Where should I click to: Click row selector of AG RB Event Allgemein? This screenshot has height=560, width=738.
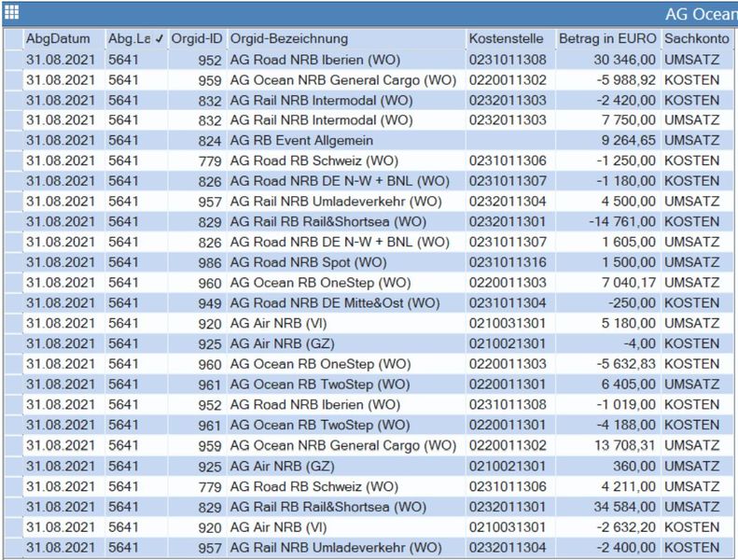point(13,140)
